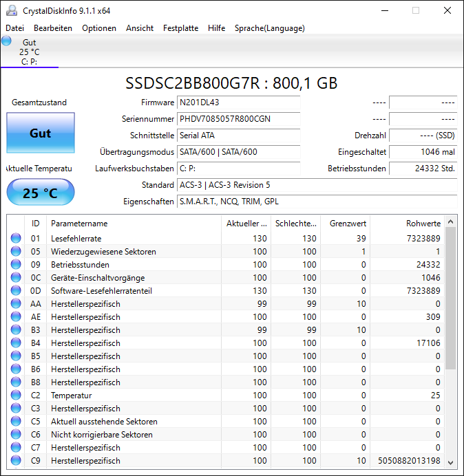Click the Rohwerte column header
Screen dimensions: 464x476
[x=407, y=224]
